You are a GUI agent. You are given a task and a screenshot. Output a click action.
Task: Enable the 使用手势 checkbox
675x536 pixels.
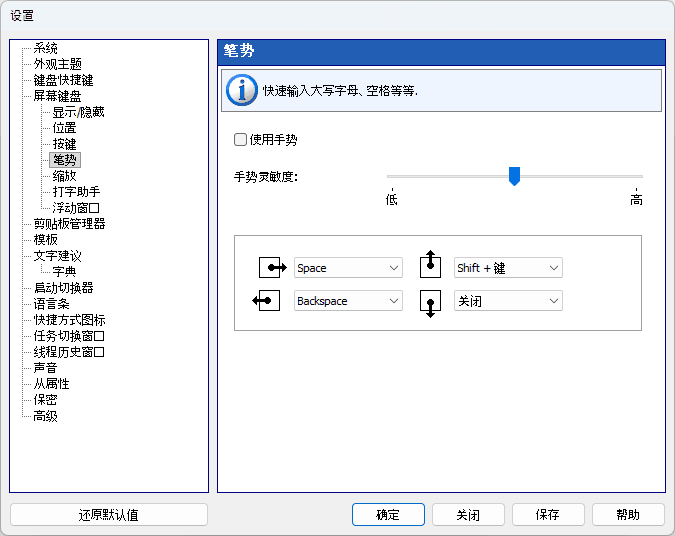pos(240,139)
